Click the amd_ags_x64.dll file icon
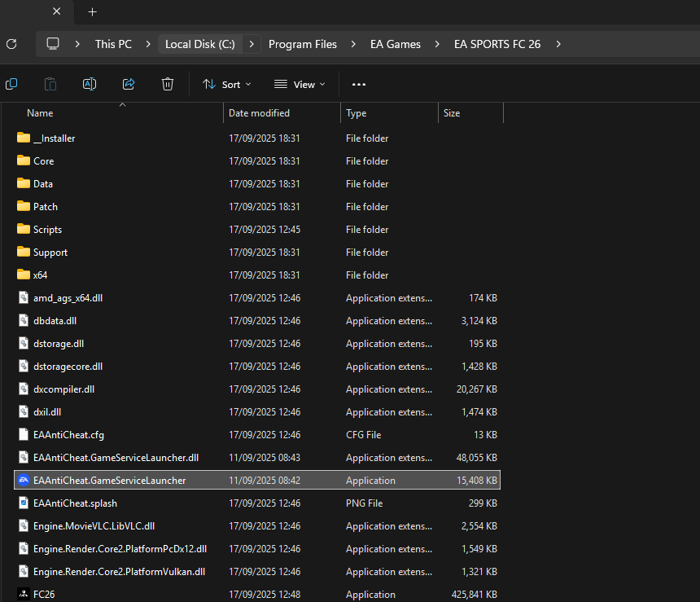 [24, 297]
